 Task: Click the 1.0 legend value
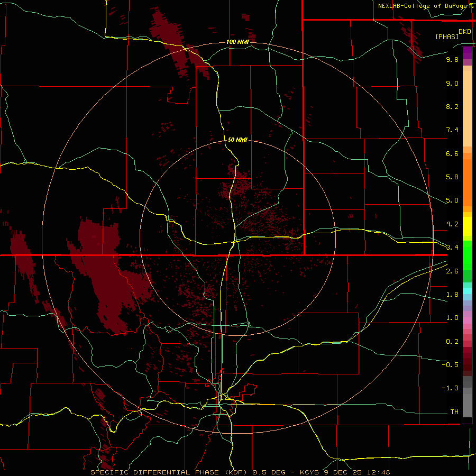coord(452,318)
